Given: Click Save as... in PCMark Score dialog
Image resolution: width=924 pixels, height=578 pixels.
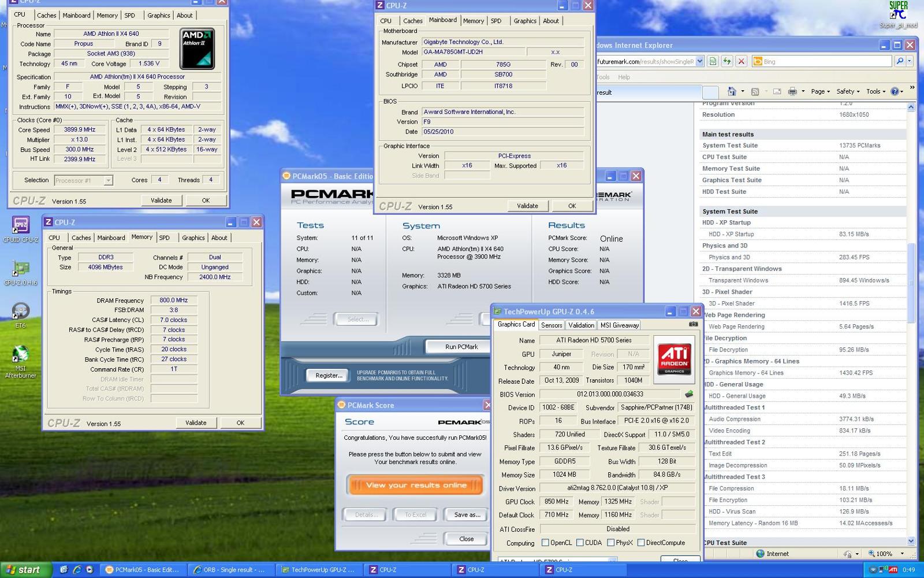Looking at the screenshot, I should 467,514.
